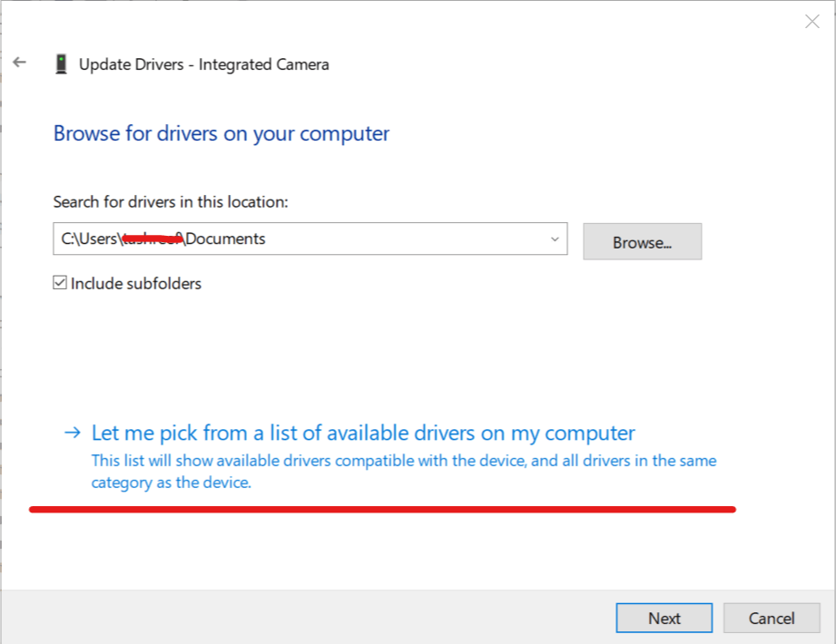Screen dimensions: 836x644
Task: Click the 'Update Drivers - Integrated Camera' title
Action: 204,64
